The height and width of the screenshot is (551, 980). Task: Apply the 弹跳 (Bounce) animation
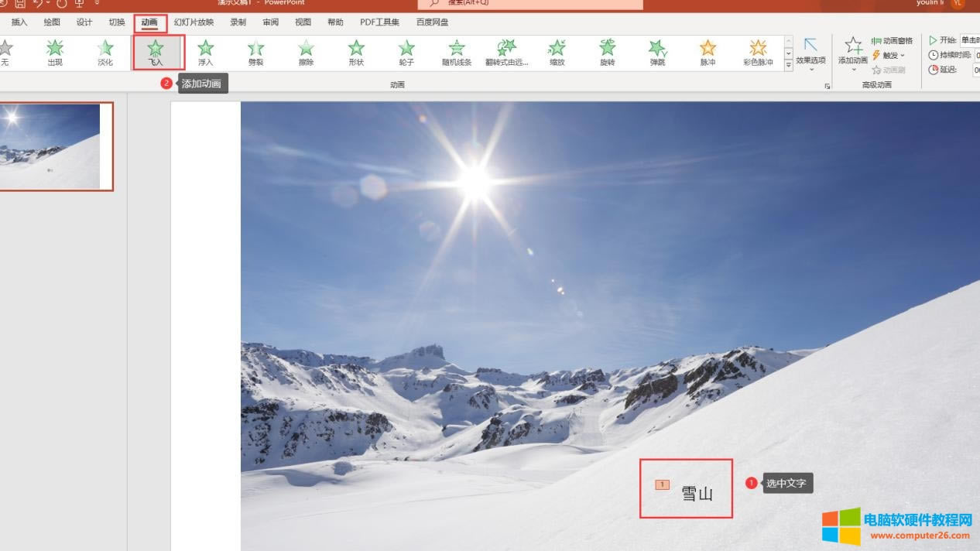click(658, 53)
